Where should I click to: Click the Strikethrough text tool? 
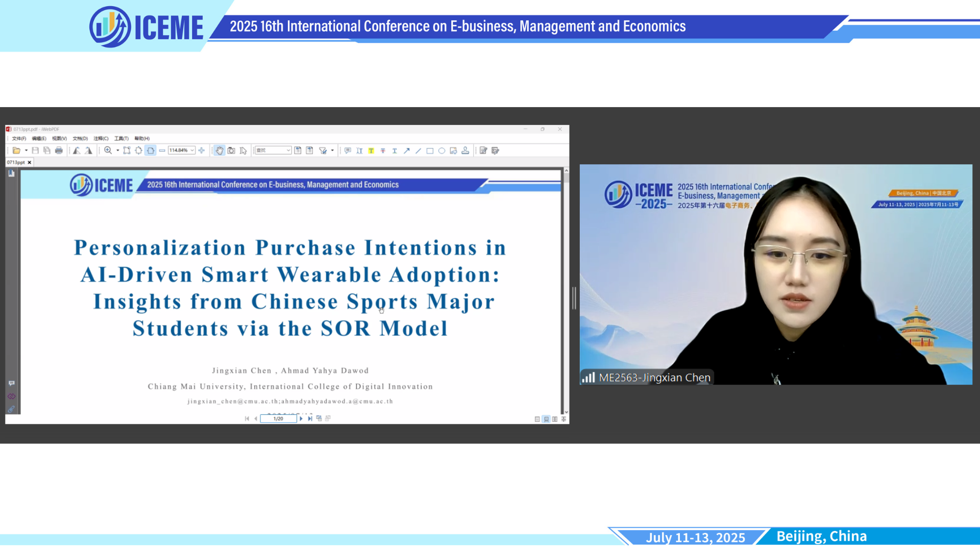(x=383, y=151)
